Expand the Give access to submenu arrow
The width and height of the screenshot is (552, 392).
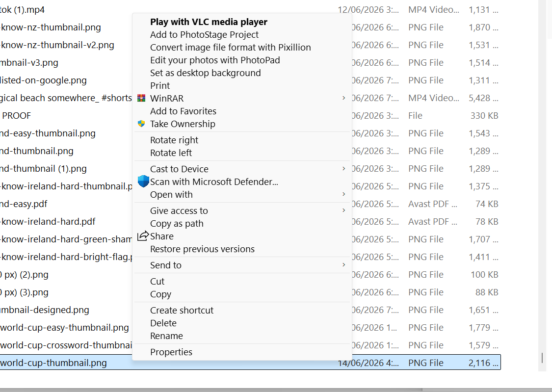(x=343, y=210)
